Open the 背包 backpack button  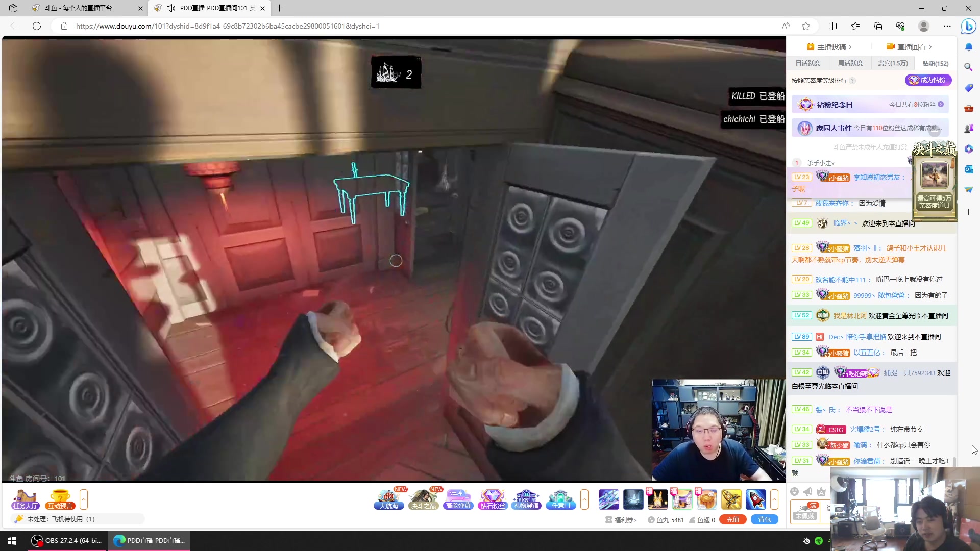(764, 519)
